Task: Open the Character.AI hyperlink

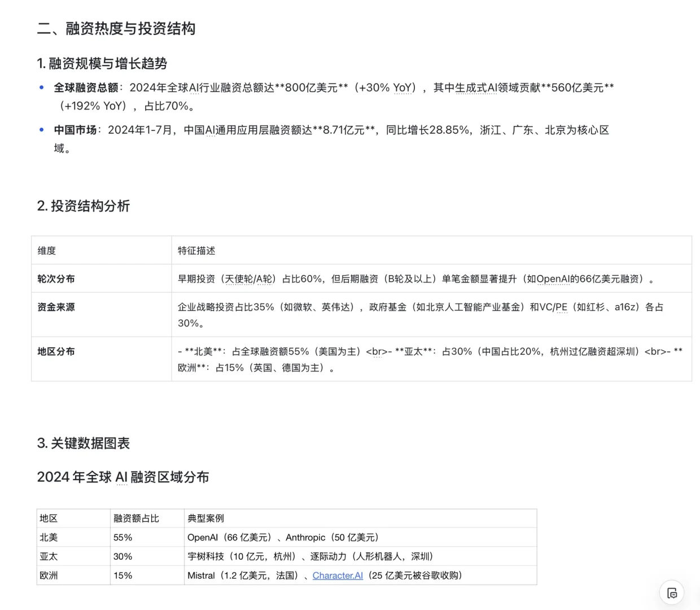Action: (x=338, y=576)
